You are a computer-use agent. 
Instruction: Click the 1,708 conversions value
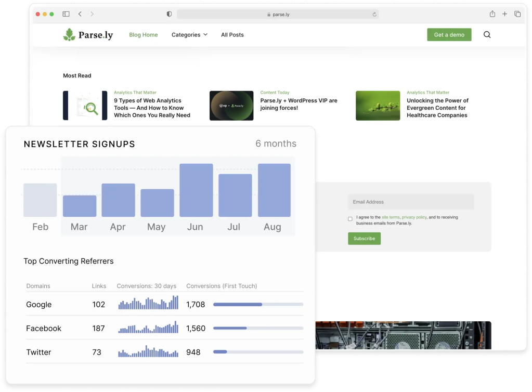coord(196,305)
